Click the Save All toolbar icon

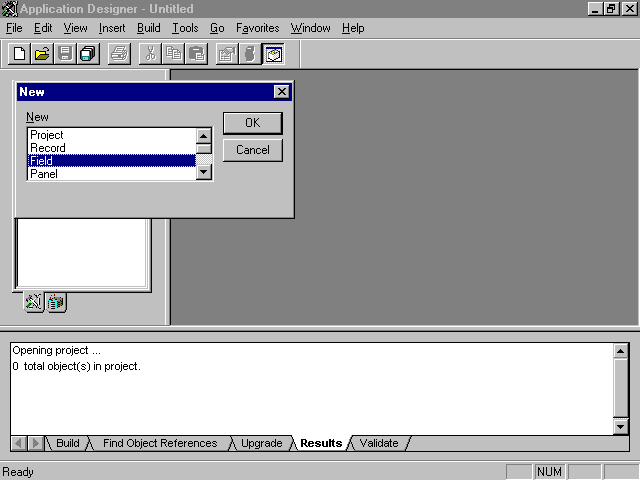click(88, 54)
